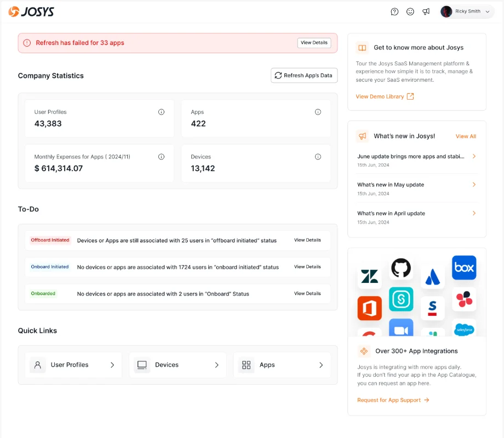Click megaphone icon in What's new panel
This screenshot has height=438, width=504.
(362, 136)
